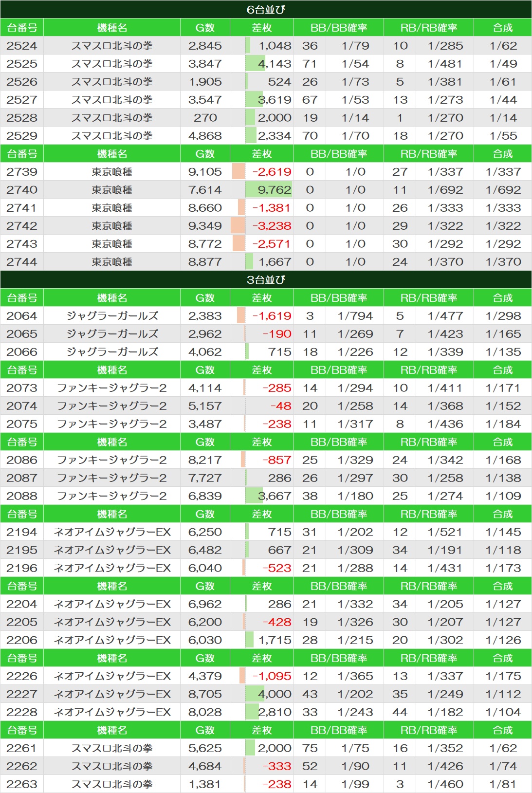
Task: Click the スマスロ北斗の拳 name in row 2262
Action: [x=112, y=766]
